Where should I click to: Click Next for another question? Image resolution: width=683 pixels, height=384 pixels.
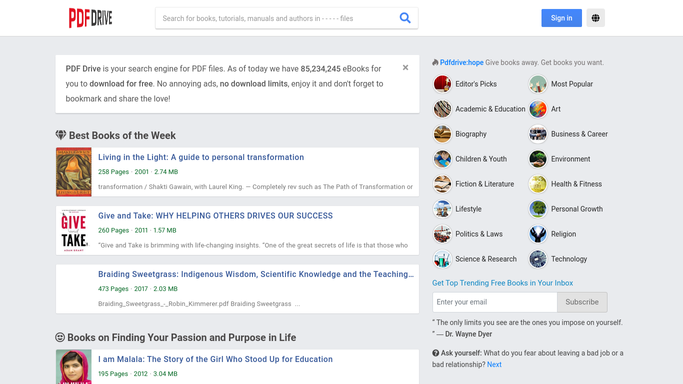[x=494, y=364]
